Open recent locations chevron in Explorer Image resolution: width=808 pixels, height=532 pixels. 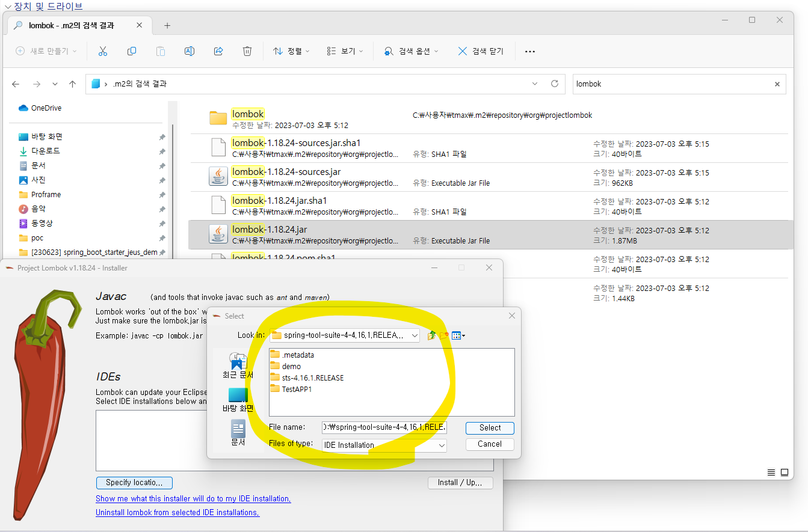(x=55, y=84)
